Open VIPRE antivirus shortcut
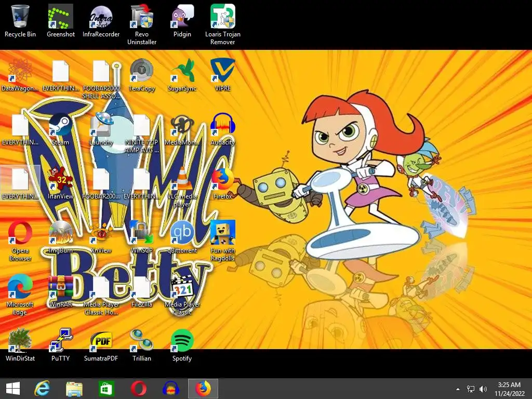532x399 pixels. tap(222, 75)
